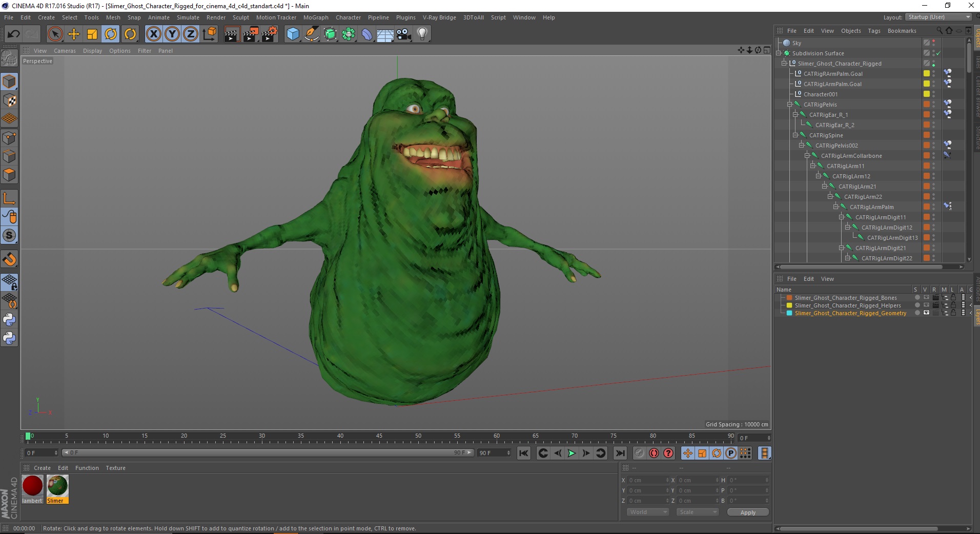
Task: Add a Subdivision Surface generator icon
Action: 330,34
